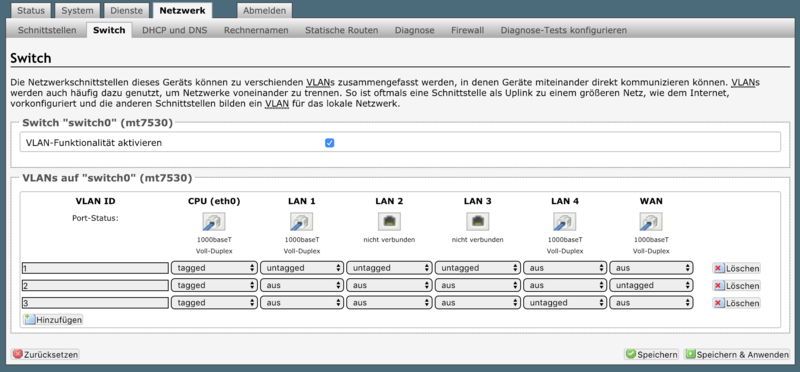Viewport: 800px width, 372px height.
Task: Open Diagnose-Tests konfigurieren subtab
Action: click(564, 30)
